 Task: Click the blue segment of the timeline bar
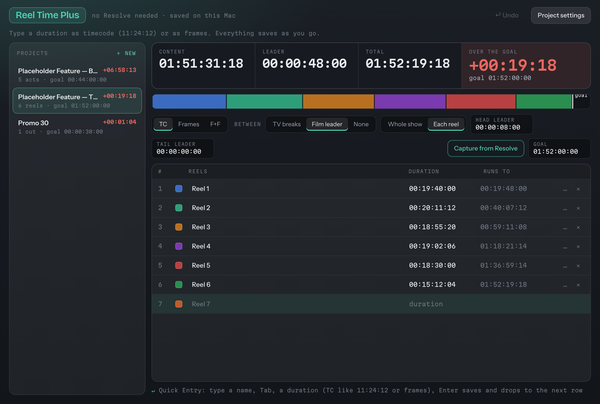(x=189, y=102)
